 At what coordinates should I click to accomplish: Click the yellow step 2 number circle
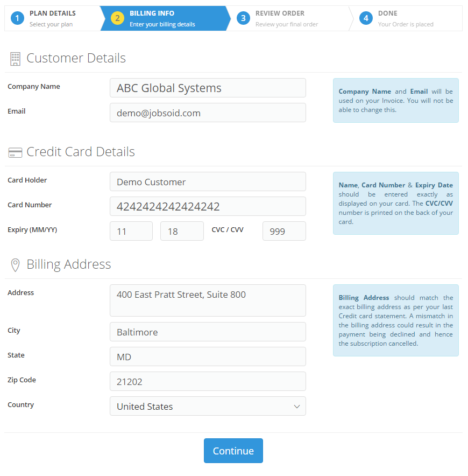[117, 18]
